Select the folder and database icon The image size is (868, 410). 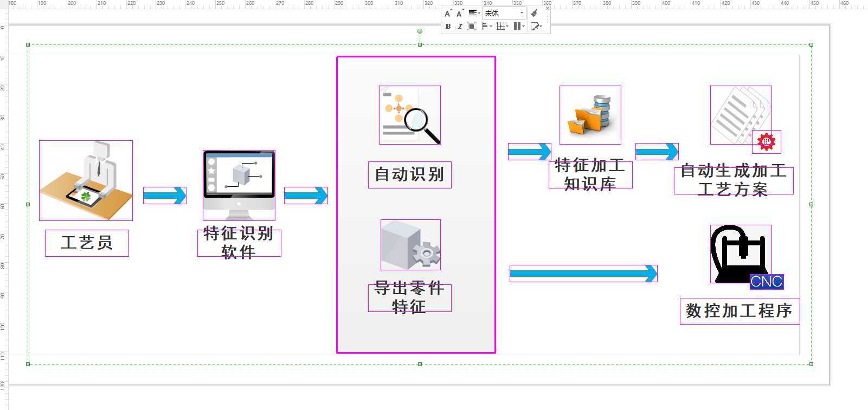(x=590, y=115)
